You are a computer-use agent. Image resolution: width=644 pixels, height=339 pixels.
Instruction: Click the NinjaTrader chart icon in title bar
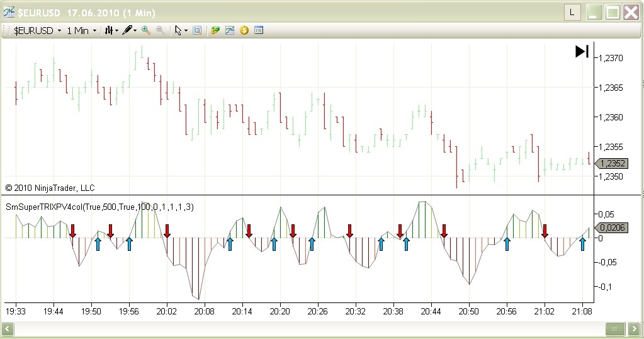coord(9,12)
